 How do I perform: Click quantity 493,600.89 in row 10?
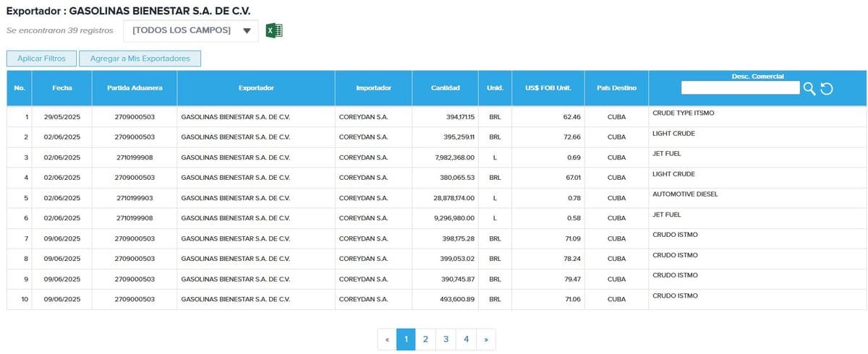pyautogui.click(x=456, y=299)
